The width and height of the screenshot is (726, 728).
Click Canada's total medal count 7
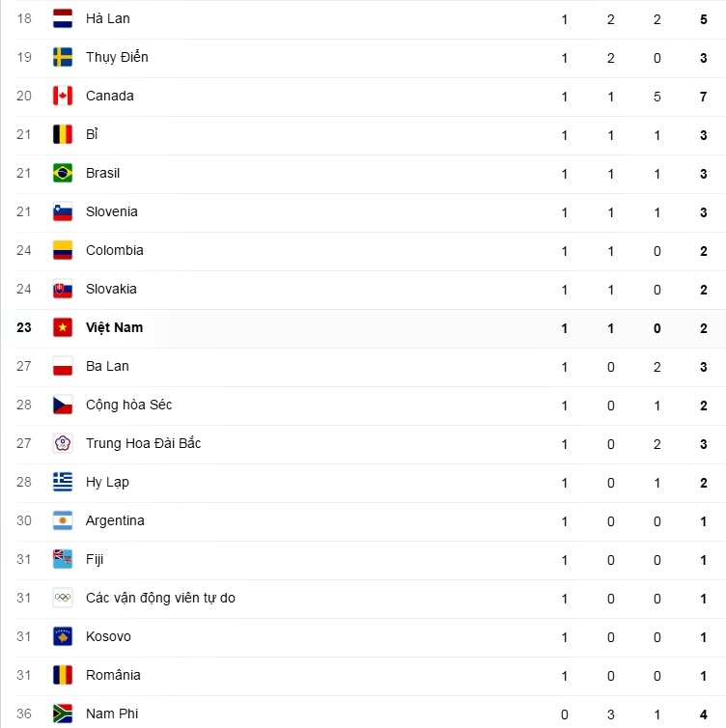(705, 96)
